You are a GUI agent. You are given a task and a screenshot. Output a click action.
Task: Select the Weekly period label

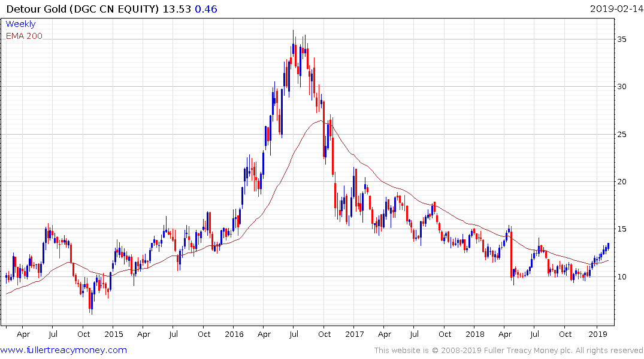point(20,24)
